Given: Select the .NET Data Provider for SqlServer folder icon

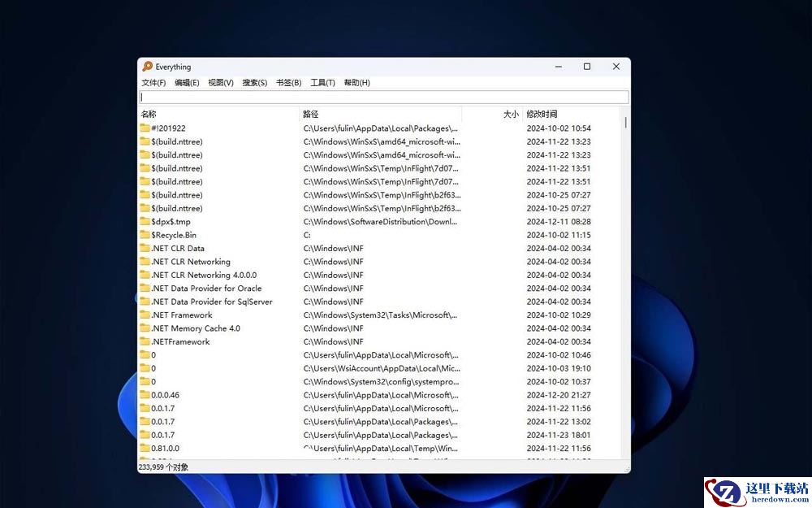Looking at the screenshot, I should [x=145, y=302].
